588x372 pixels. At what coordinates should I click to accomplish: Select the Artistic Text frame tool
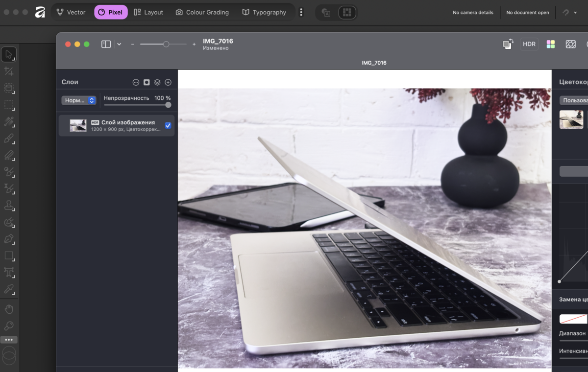pyautogui.click(x=9, y=272)
